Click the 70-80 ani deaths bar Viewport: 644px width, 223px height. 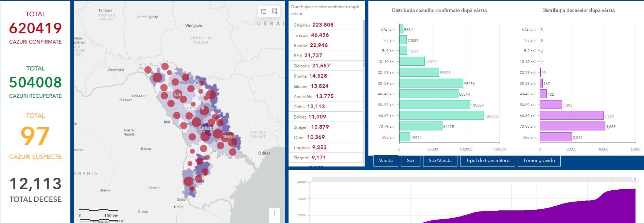(572, 126)
